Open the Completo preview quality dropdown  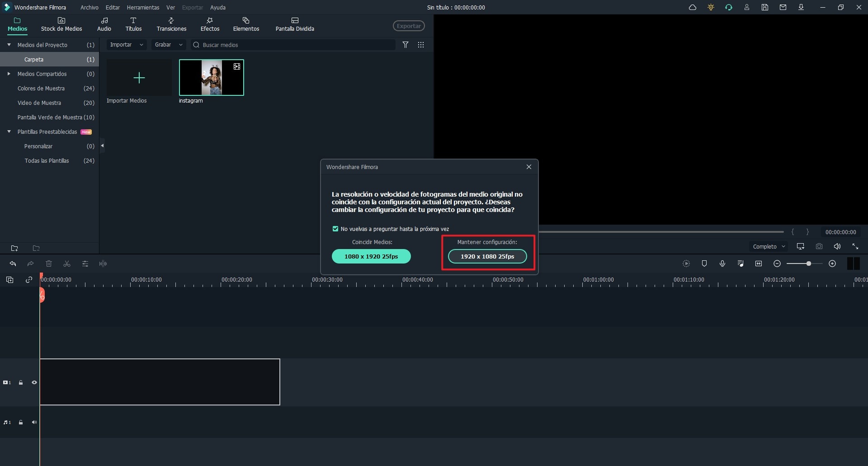coord(769,246)
